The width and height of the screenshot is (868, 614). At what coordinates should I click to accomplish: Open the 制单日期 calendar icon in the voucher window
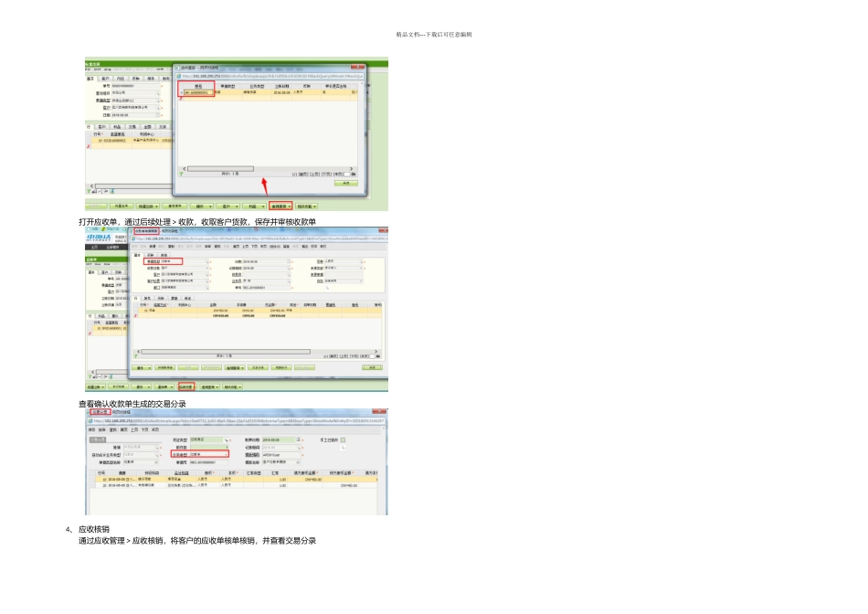pyautogui.click(x=299, y=439)
